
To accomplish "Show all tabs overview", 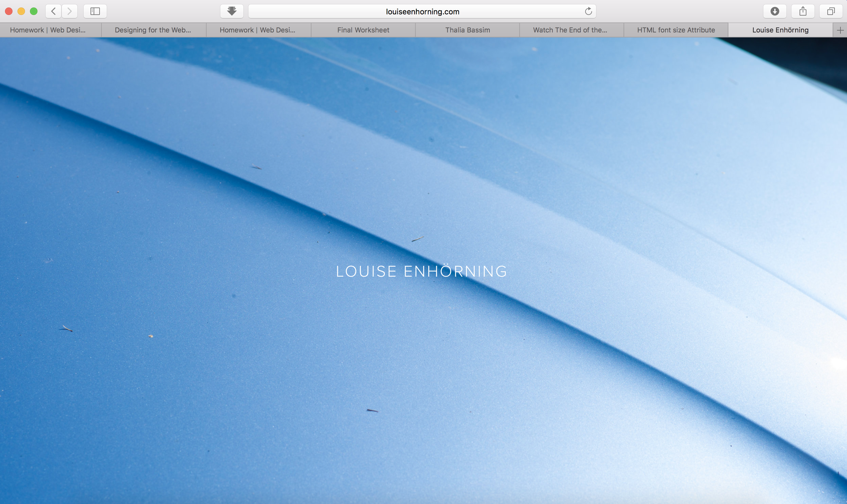I will point(831,11).
